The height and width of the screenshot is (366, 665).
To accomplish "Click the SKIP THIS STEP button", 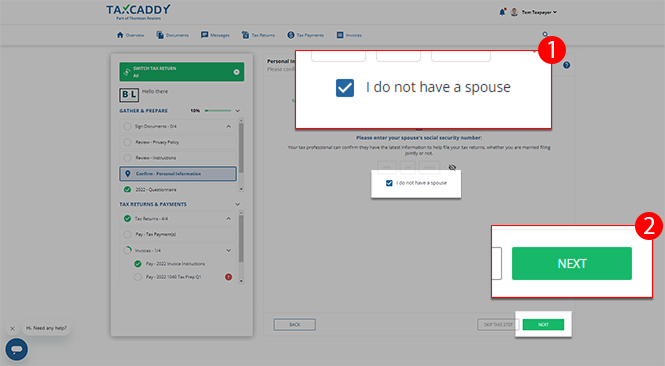I will (x=498, y=324).
